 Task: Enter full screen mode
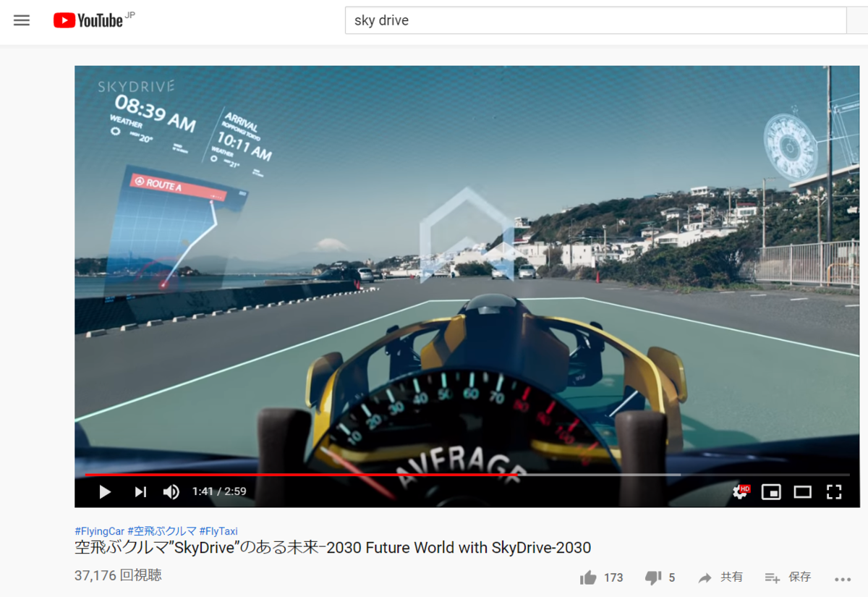point(834,492)
